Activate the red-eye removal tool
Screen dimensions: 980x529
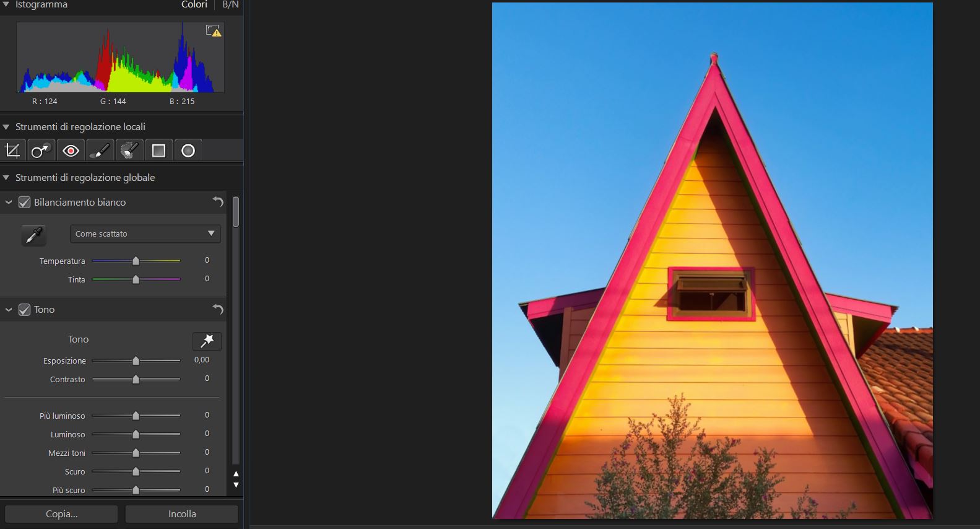[71, 151]
